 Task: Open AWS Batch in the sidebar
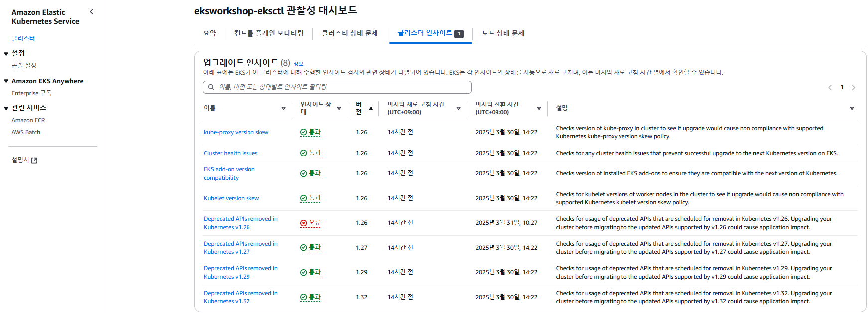pyautogui.click(x=26, y=132)
